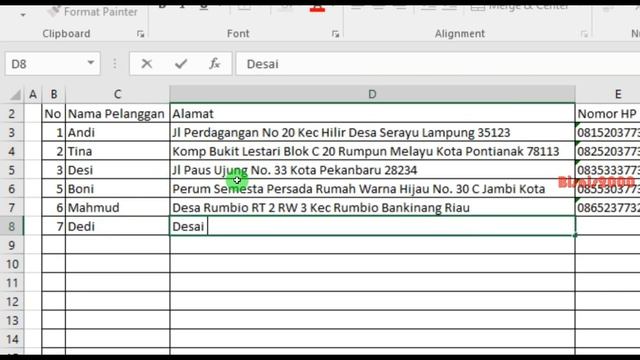
Task: Click the fill handle of cell D8
Action: pos(575,236)
